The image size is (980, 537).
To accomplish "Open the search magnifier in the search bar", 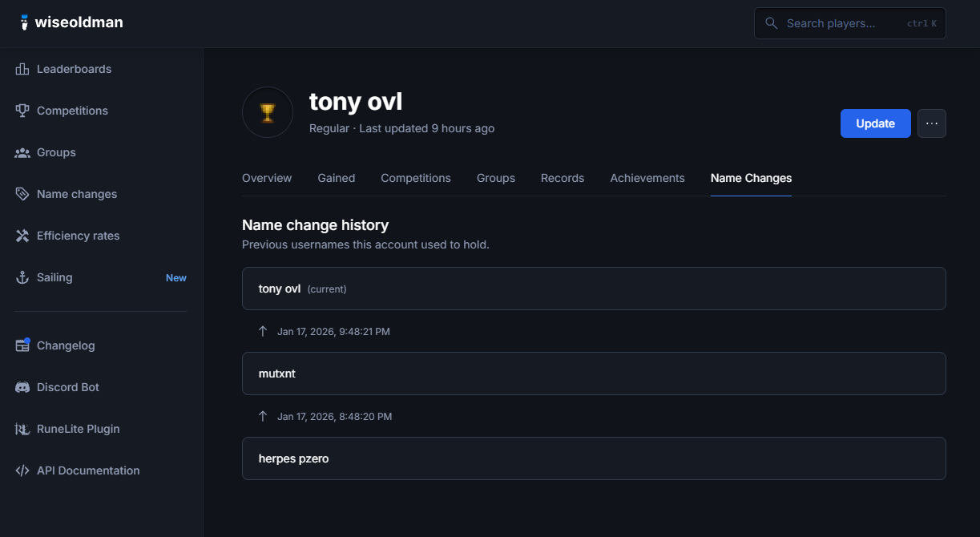I will 771,23.
